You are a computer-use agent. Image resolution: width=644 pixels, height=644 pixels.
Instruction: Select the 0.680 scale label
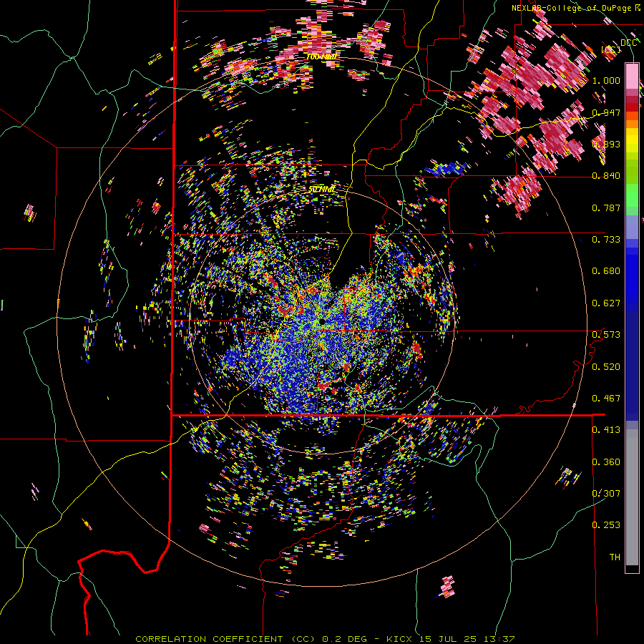click(x=606, y=271)
